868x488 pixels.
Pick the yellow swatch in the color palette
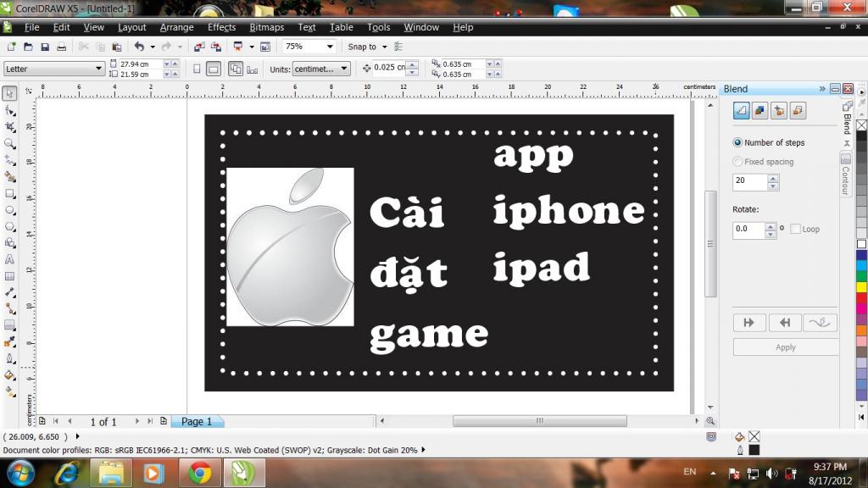[861, 287]
